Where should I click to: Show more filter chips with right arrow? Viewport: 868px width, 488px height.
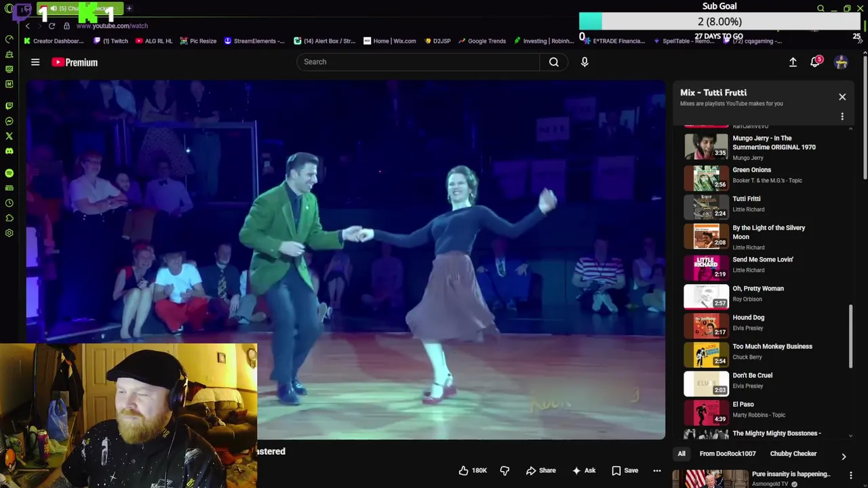[844, 457]
